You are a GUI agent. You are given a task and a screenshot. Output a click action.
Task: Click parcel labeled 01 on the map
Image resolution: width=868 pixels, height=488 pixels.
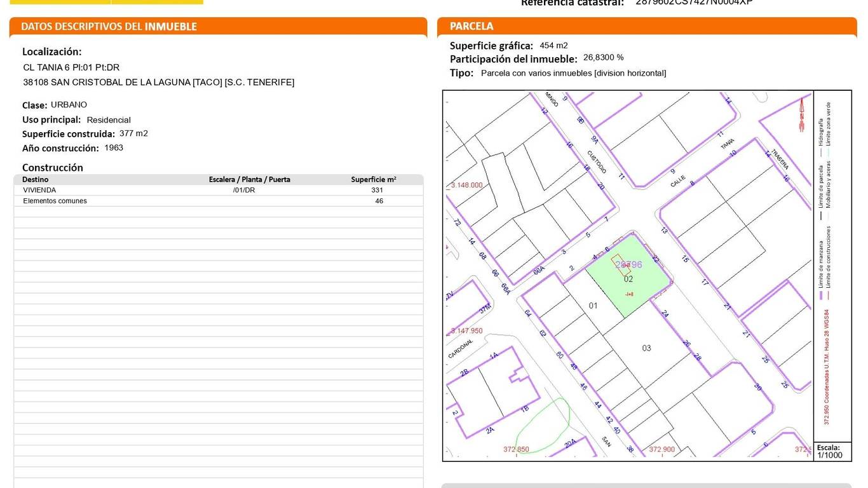pyautogui.click(x=593, y=306)
